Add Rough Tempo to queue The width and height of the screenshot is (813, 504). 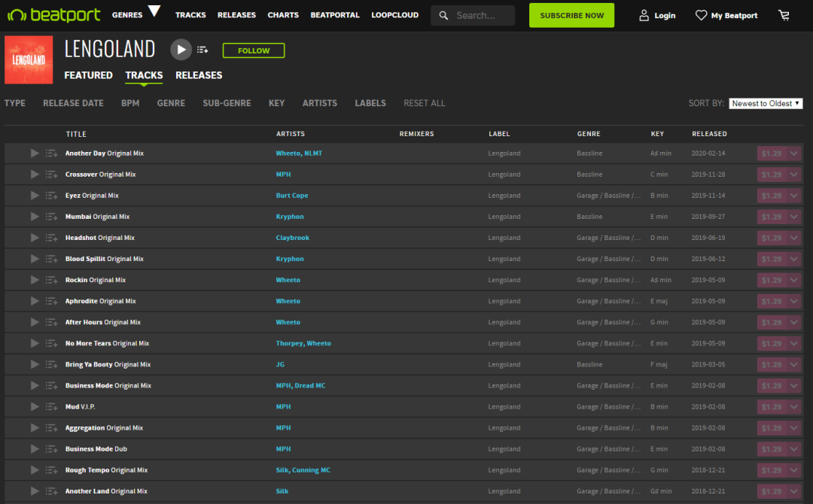point(51,470)
